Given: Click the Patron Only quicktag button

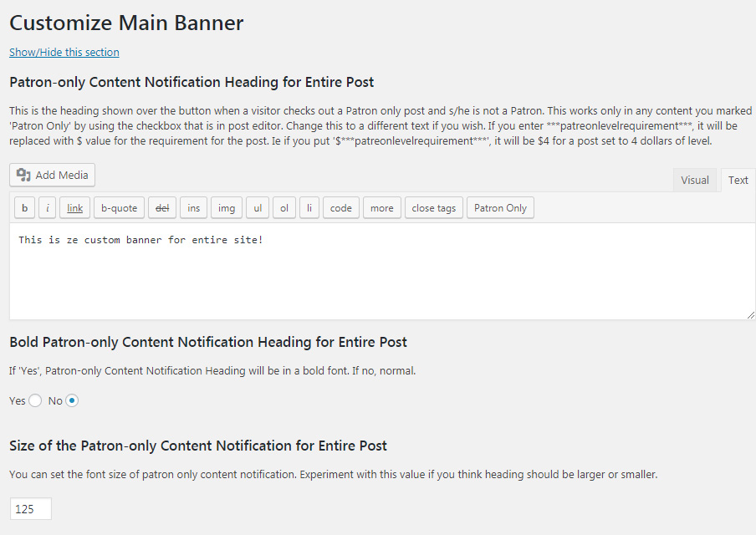Looking at the screenshot, I should [x=500, y=208].
